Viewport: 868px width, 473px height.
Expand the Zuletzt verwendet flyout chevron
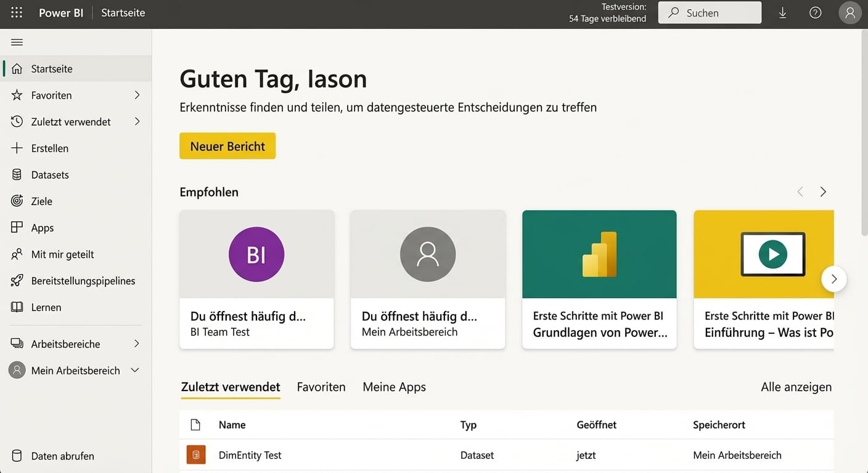(137, 121)
